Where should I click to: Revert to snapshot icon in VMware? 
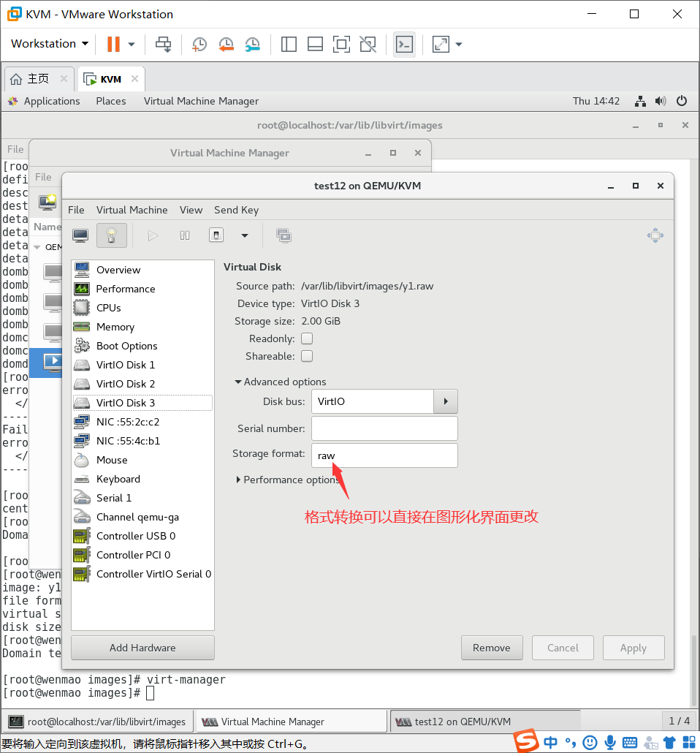pyautogui.click(x=226, y=44)
